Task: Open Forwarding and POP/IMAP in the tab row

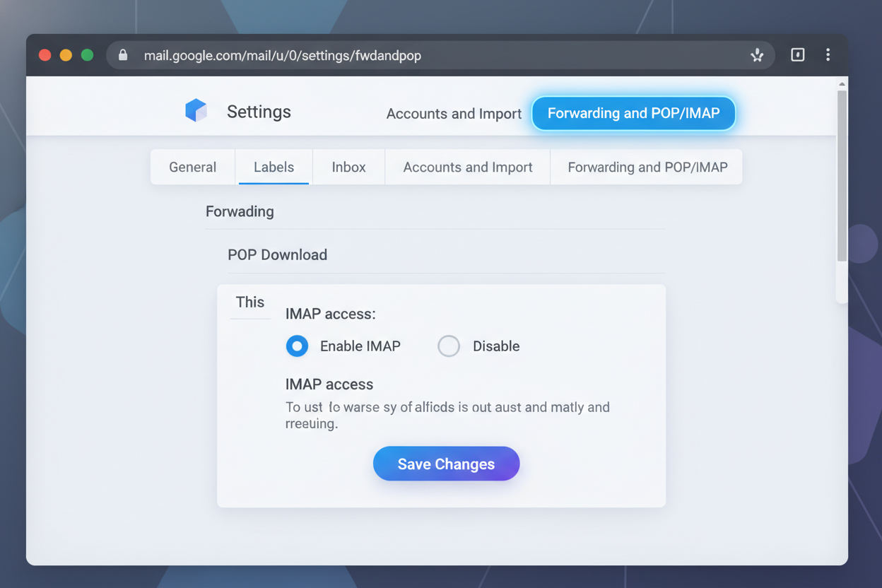Action: (647, 167)
